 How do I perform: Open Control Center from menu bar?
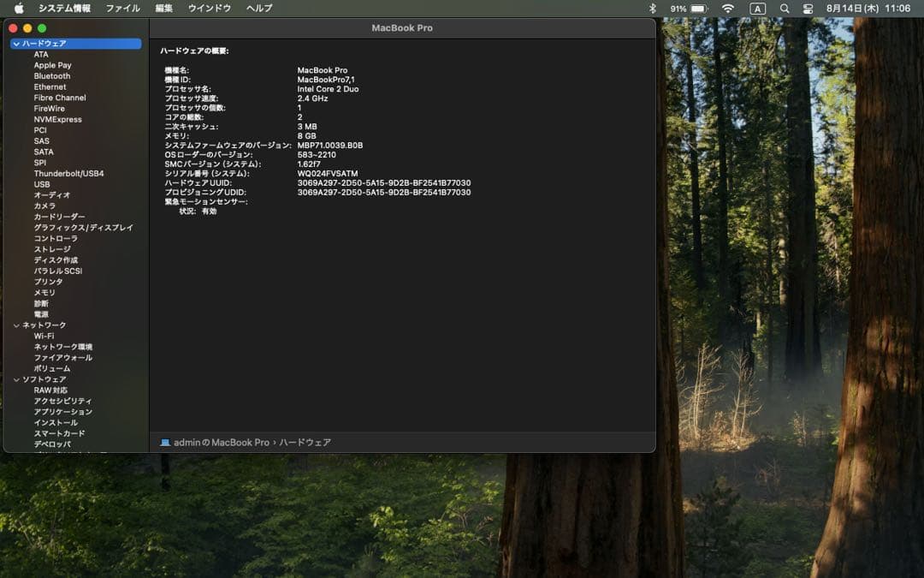809,8
